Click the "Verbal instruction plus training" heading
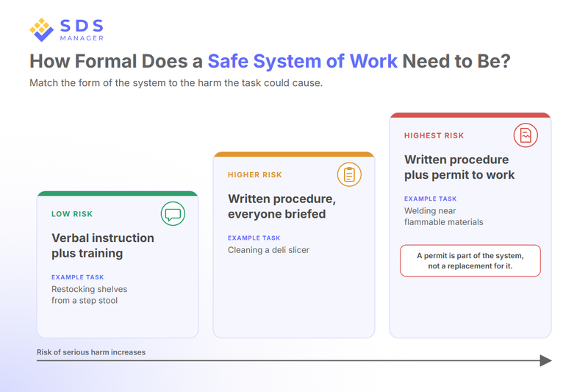Screen dimensions: 588x392 coord(103,246)
